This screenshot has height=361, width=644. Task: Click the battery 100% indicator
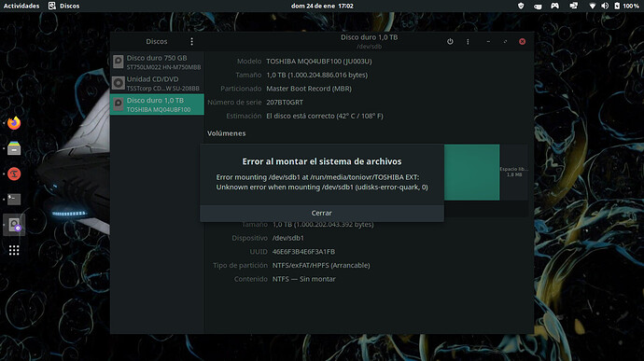click(x=627, y=6)
